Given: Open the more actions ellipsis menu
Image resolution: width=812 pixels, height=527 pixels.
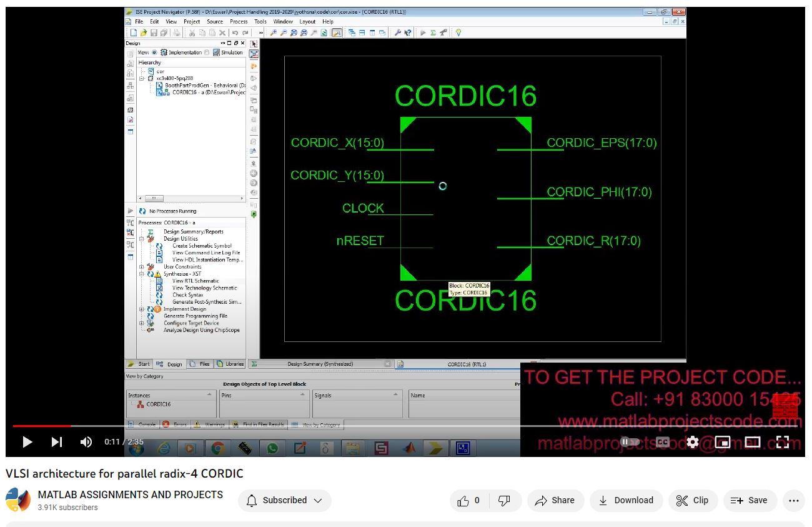Looking at the screenshot, I should (x=793, y=500).
